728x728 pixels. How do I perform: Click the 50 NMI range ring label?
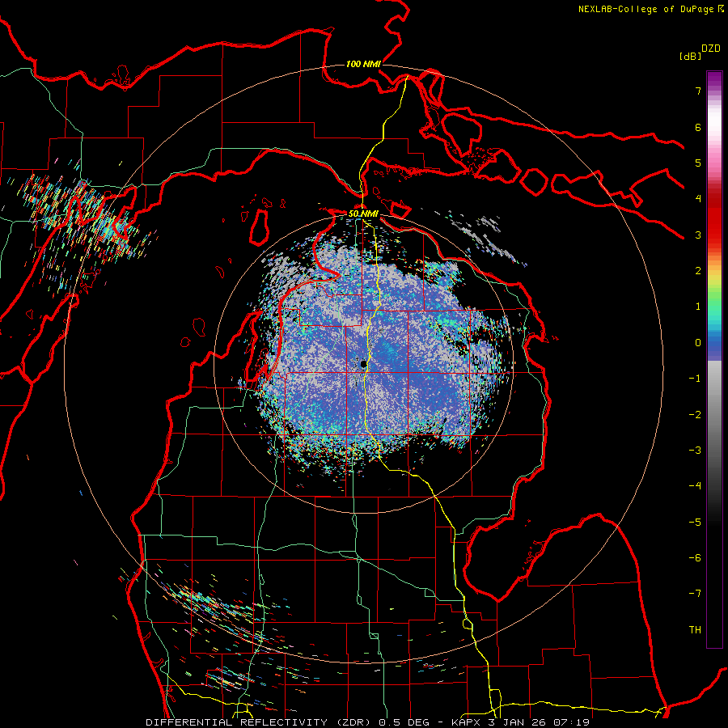363,214
